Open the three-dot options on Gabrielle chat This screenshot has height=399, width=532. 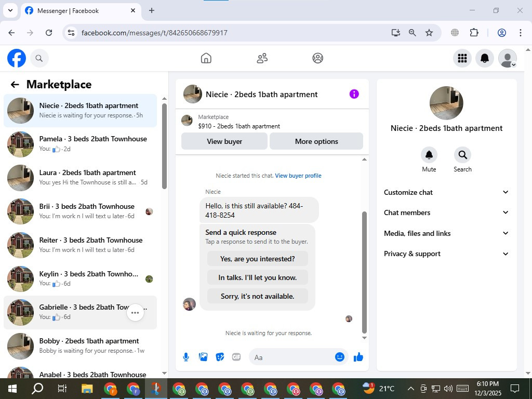(135, 312)
